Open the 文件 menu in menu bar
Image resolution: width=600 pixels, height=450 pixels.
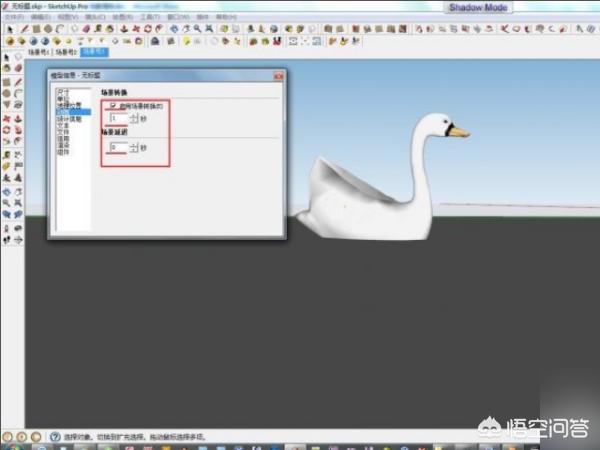(x=12, y=17)
